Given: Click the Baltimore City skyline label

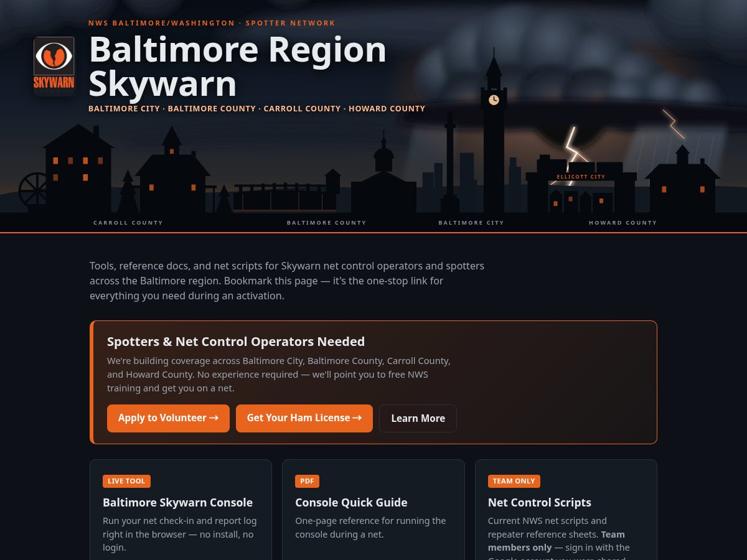Looking at the screenshot, I should click(x=471, y=223).
